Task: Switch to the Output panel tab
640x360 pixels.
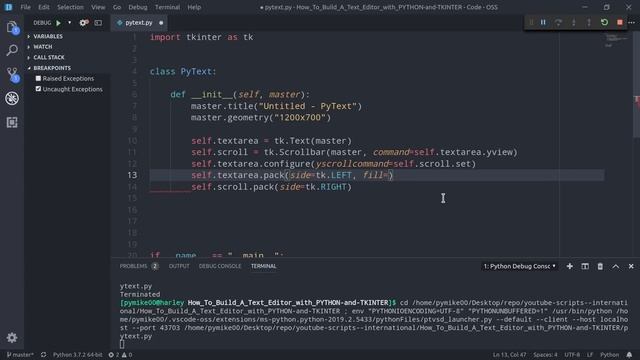Action: tap(179, 266)
